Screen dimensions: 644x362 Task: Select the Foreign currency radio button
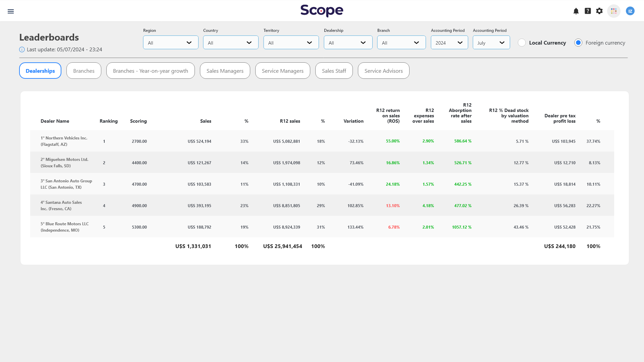tap(578, 43)
